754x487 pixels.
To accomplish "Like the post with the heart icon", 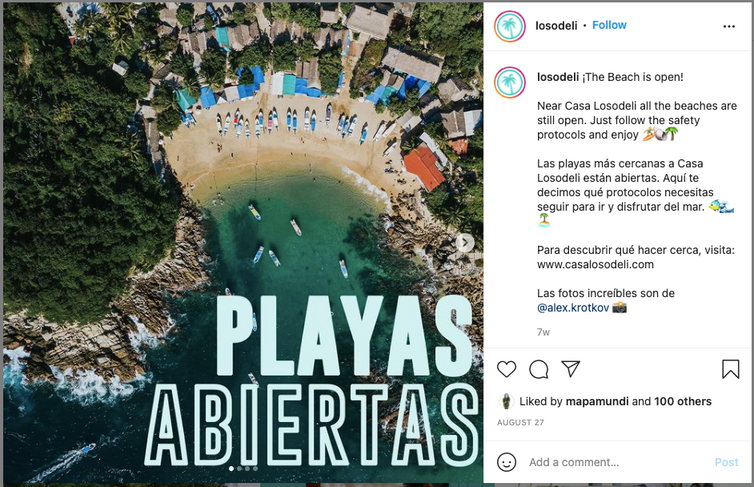I will pyautogui.click(x=506, y=369).
